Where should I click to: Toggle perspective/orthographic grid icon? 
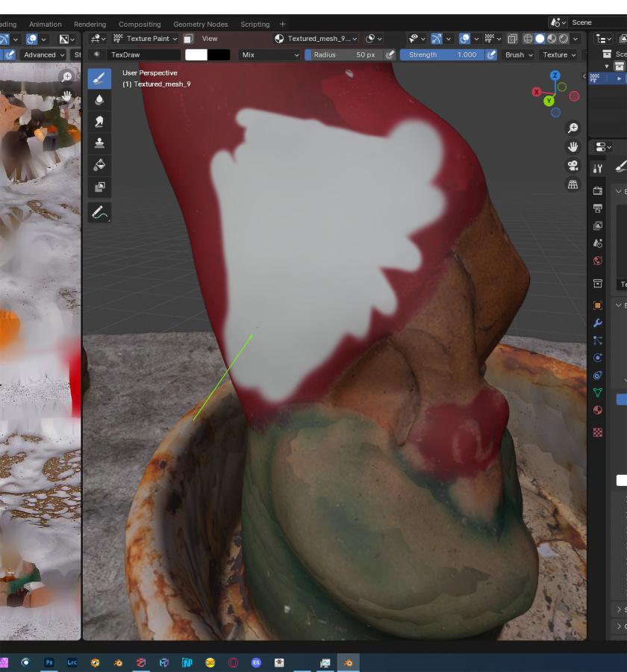573,184
